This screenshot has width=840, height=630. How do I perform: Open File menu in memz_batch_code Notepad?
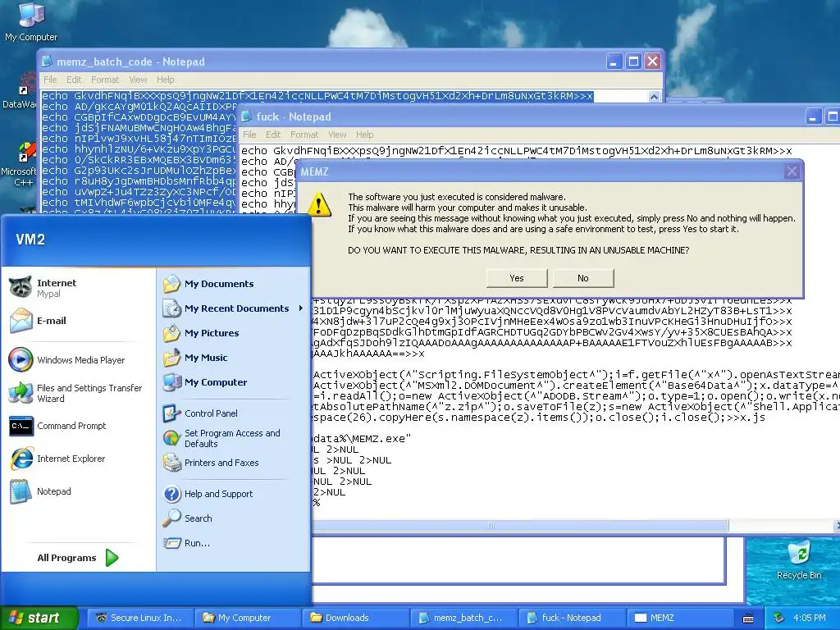point(50,80)
